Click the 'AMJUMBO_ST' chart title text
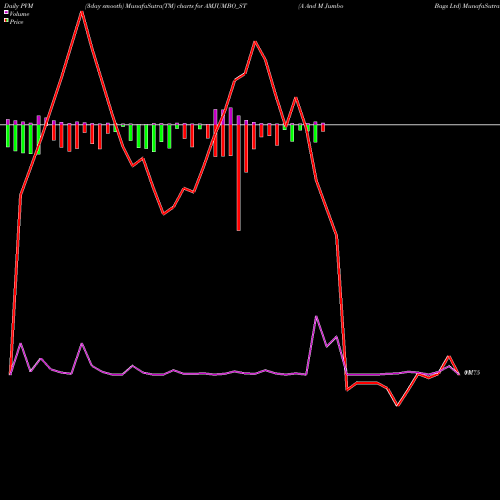Screen dimensions: 500x500 coord(225,6)
